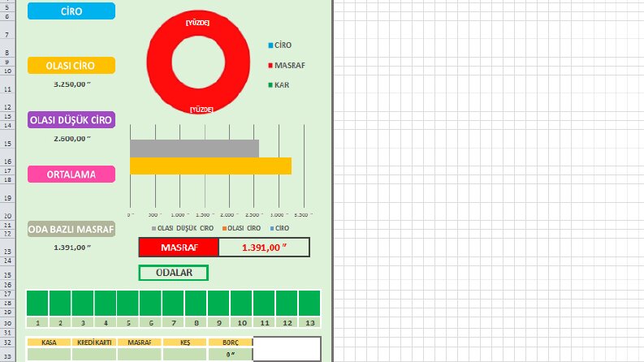Select room number 2 cell
This screenshot has width=644, height=362.
pos(60,322)
